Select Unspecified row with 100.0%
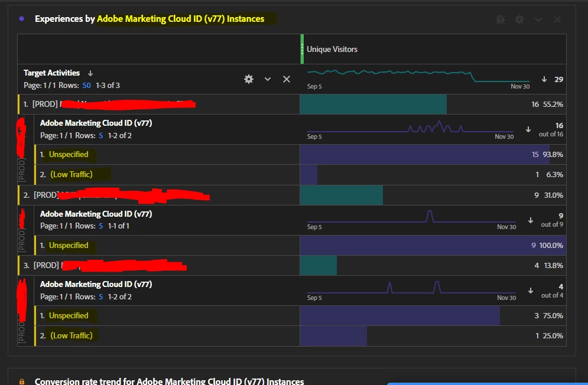Image resolution: width=588 pixels, height=385 pixels. (x=167, y=245)
